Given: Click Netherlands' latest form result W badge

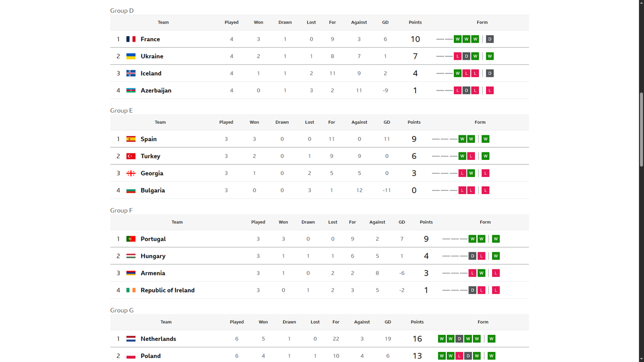Looking at the screenshot, I should point(492,339).
